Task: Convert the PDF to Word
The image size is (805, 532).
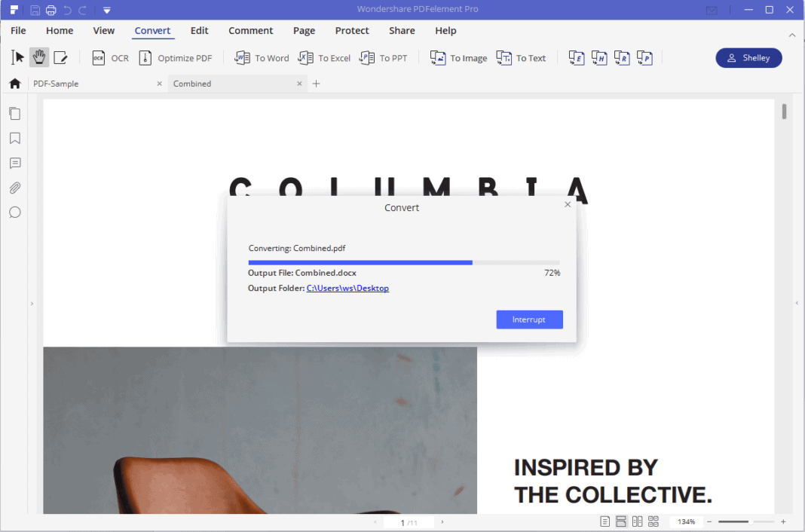Action: click(262, 57)
